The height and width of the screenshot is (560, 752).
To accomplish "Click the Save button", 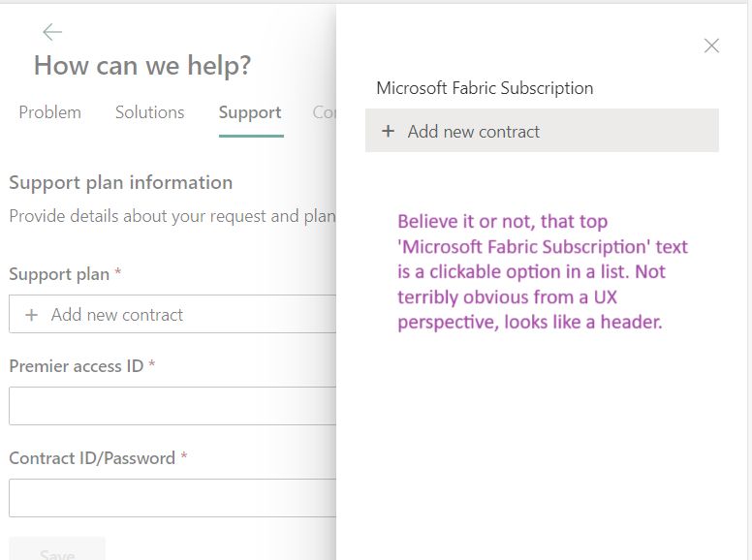I will pos(57,549).
